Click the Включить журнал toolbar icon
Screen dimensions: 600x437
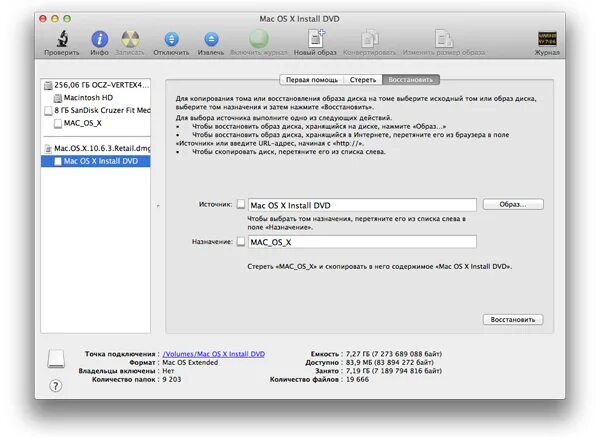click(x=259, y=39)
